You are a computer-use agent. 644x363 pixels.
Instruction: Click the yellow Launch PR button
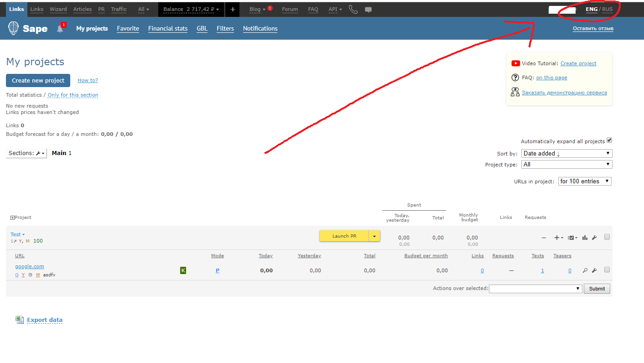(x=344, y=236)
